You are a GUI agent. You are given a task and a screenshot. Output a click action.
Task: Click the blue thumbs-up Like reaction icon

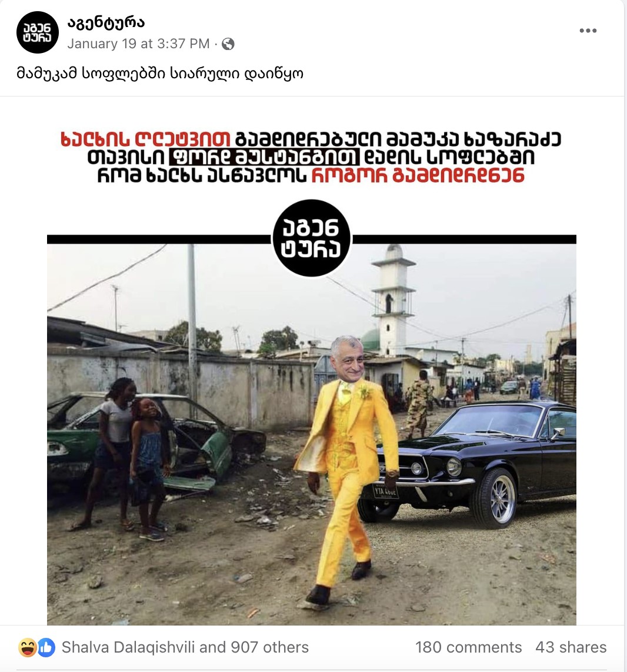click(46, 647)
